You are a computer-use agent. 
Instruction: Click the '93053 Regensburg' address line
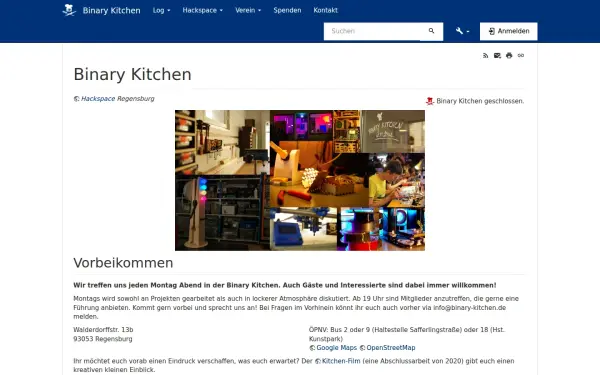pos(103,339)
